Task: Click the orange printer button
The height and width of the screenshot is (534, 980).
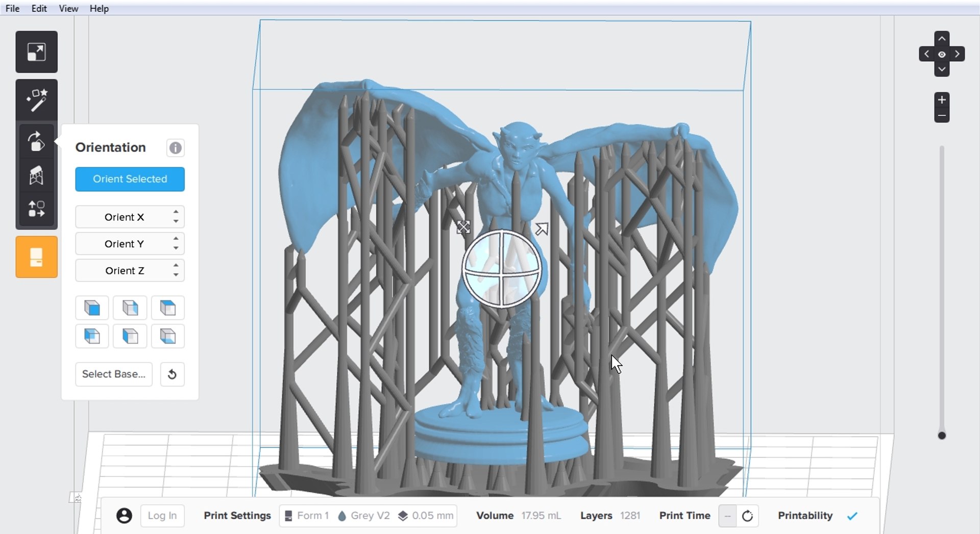Action: (x=36, y=257)
